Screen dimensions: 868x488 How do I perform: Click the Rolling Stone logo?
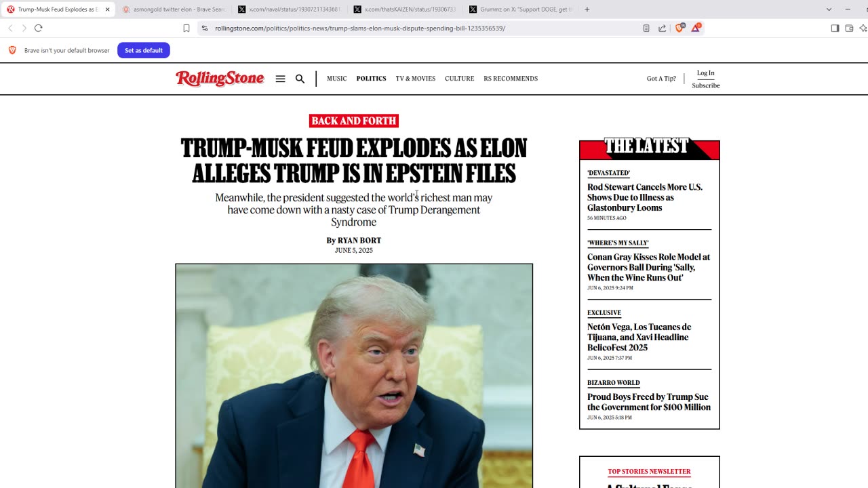220,79
